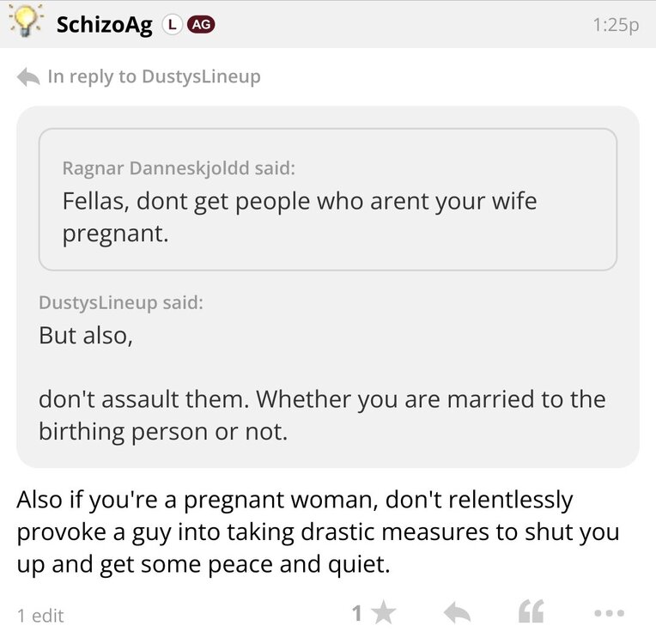
Task: Star this post by SchizoAg
Action: tap(384, 613)
